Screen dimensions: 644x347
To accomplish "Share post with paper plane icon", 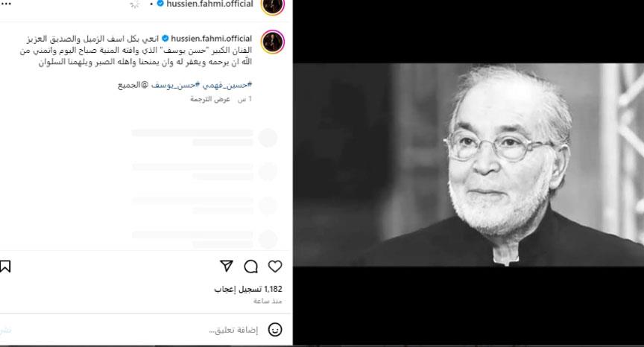I will point(227,266).
